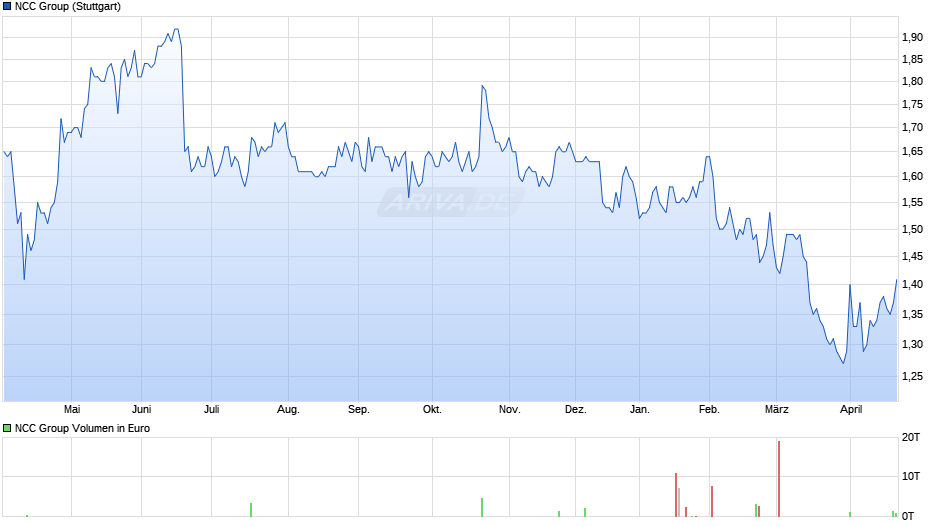Click the green volume bar in mid July
940x526 pixels.
pyautogui.click(x=251, y=510)
